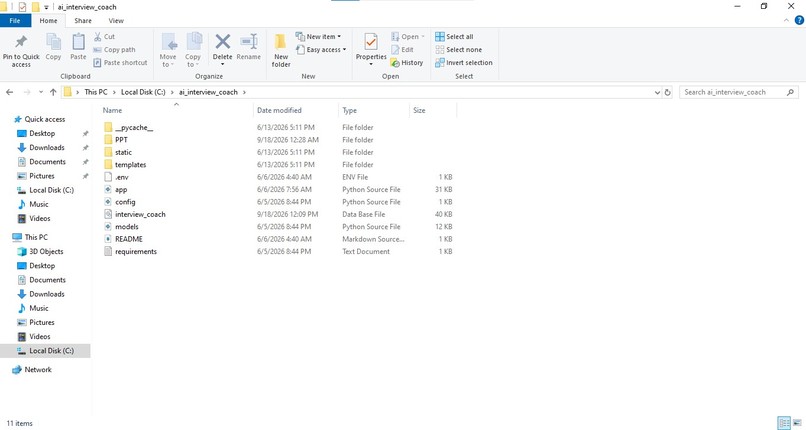Screen dimensions: 806x430
Task: Open Properties from the ribbon
Action: (x=371, y=47)
